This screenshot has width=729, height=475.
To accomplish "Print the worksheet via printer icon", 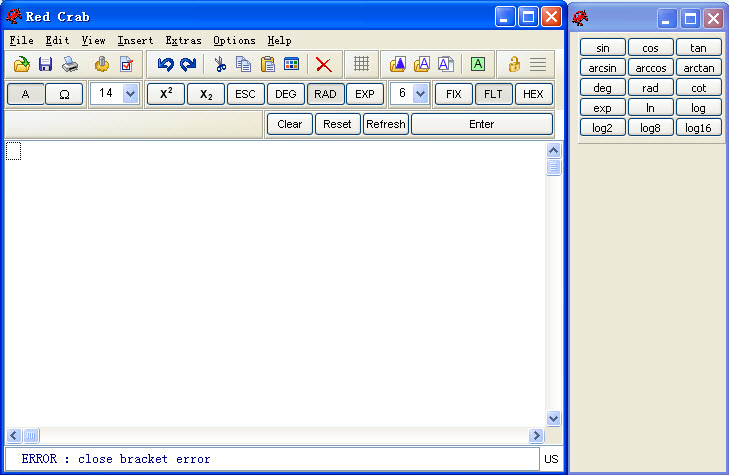I will [70, 64].
